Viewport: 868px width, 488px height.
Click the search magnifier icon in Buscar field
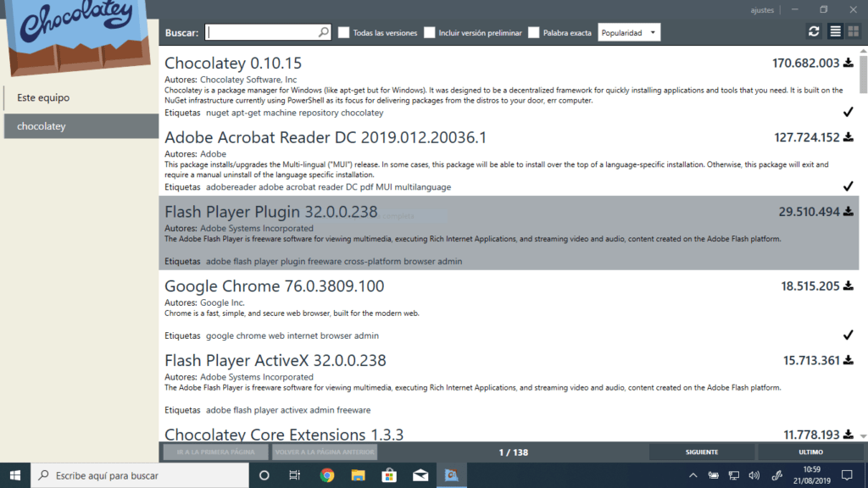[324, 33]
